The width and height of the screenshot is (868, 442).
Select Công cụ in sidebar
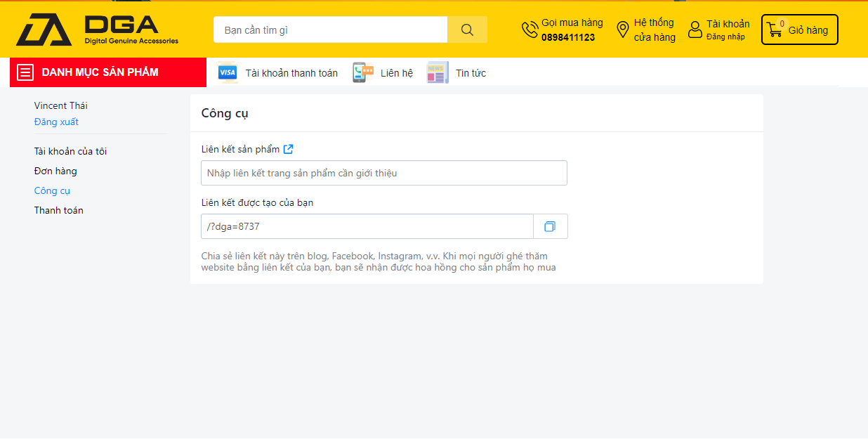click(x=52, y=190)
